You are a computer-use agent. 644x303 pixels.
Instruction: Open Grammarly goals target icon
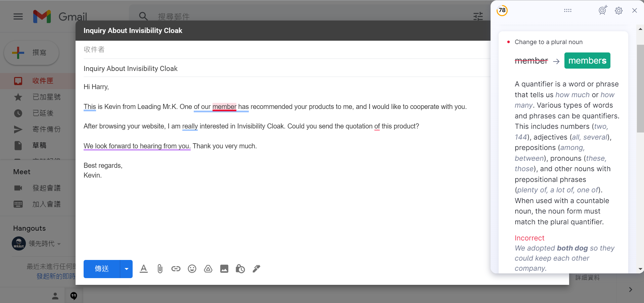pyautogui.click(x=603, y=10)
